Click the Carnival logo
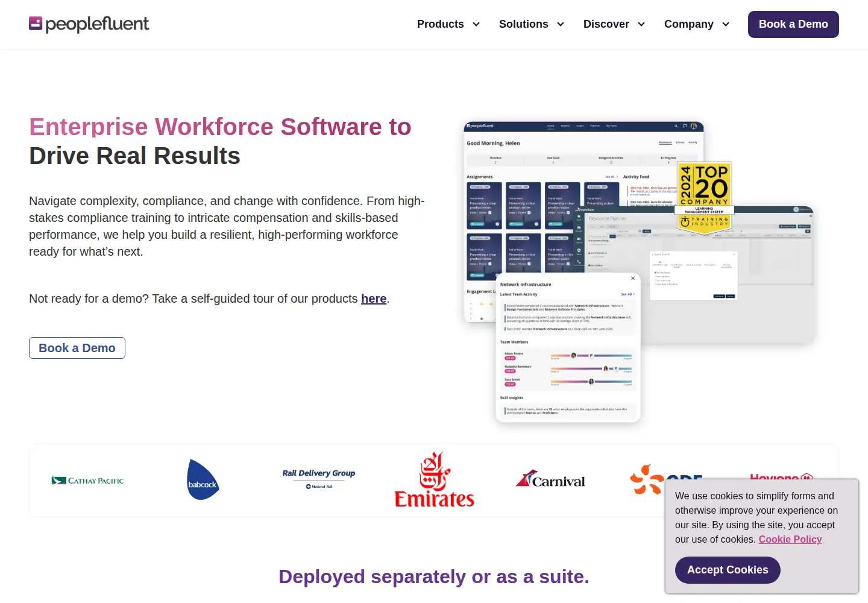Viewport: 868px width, 603px height. coord(550,479)
